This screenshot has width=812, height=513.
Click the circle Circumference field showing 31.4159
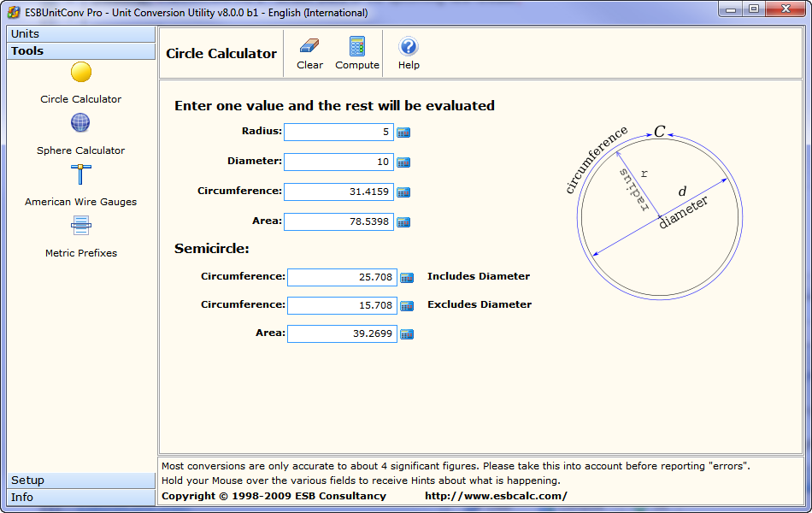338,192
